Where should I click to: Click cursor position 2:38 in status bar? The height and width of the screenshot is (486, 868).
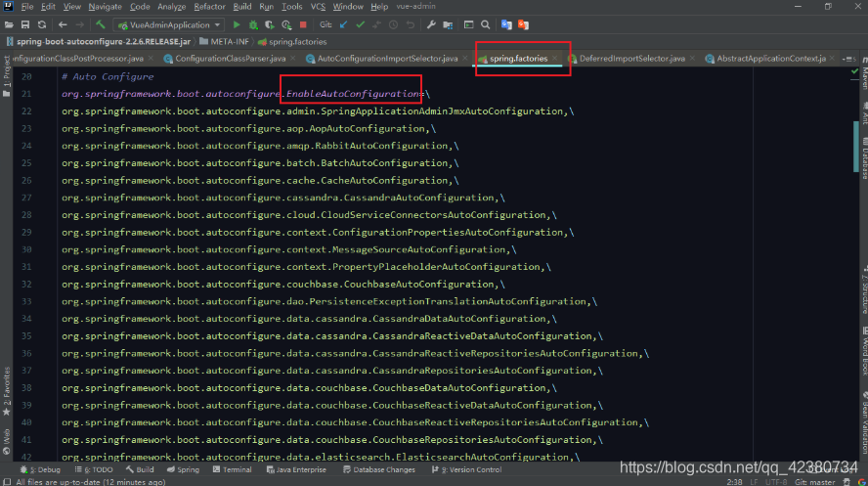(735, 482)
